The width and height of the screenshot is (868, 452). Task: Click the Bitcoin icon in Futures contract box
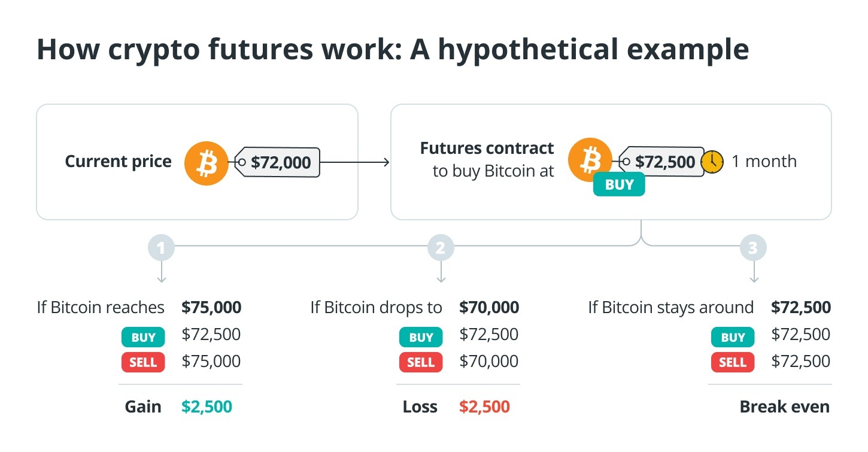click(x=590, y=160)
